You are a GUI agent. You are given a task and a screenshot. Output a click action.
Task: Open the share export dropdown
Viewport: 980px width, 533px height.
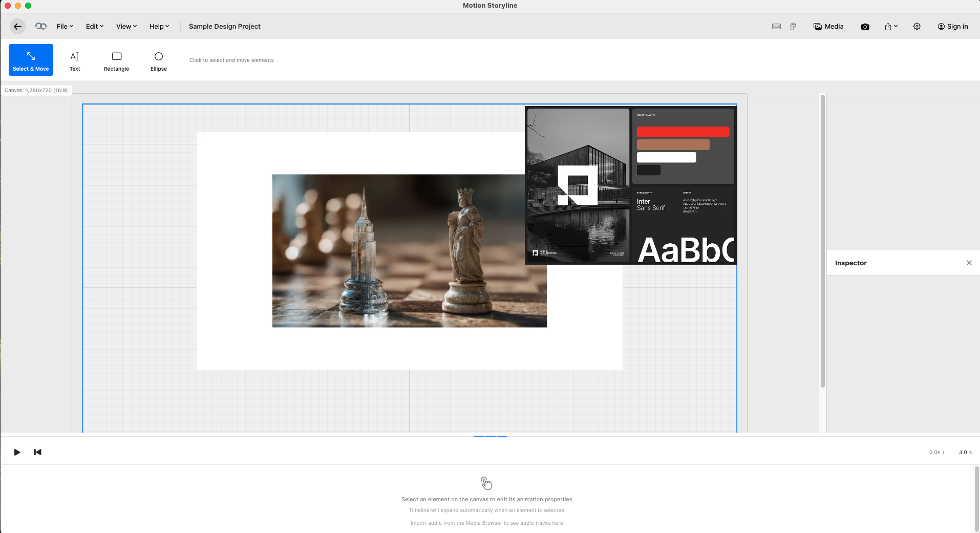coord(891,27)
